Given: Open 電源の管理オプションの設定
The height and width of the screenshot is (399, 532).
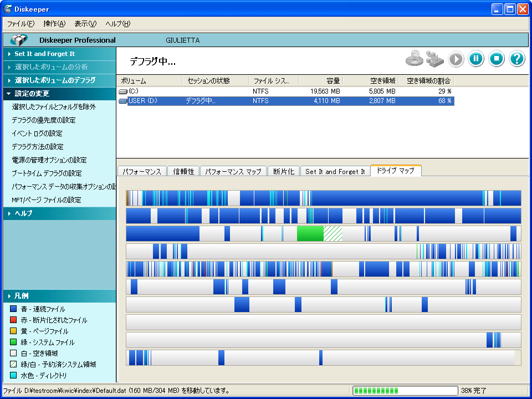Looking at the screenshot, I should (x=49, y=160).
